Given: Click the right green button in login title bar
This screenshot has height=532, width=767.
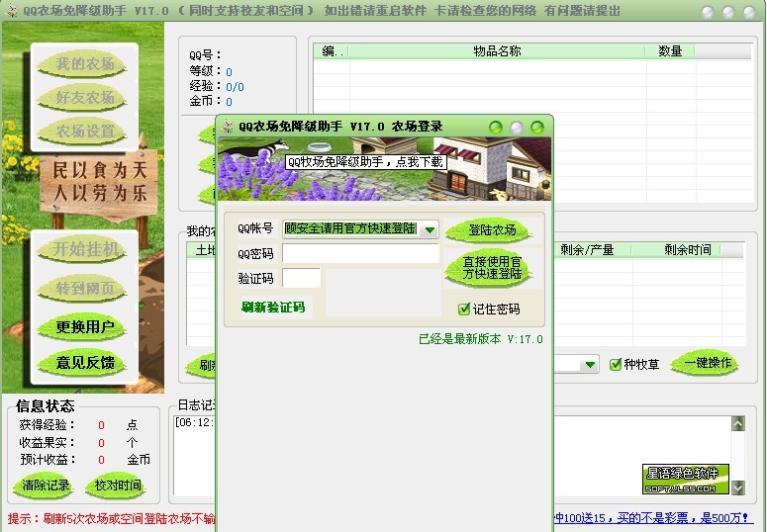Looking at the screenshot, I should 537,128.
